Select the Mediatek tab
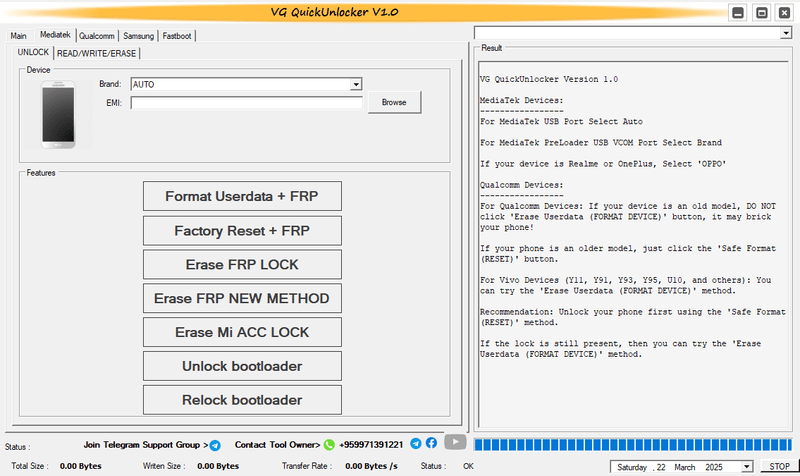 55,35
